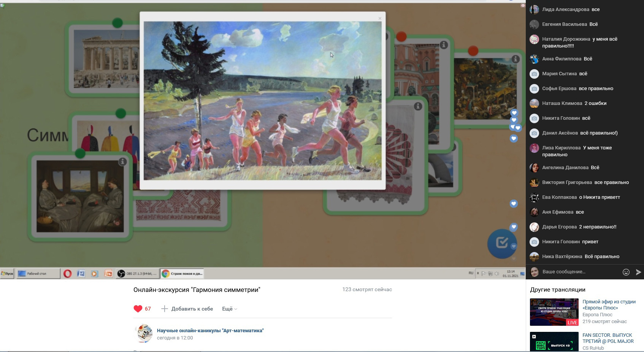Open the OBS 27.1.3 taskbar item
The image size is (644, 352).
[x=137, y=273]
